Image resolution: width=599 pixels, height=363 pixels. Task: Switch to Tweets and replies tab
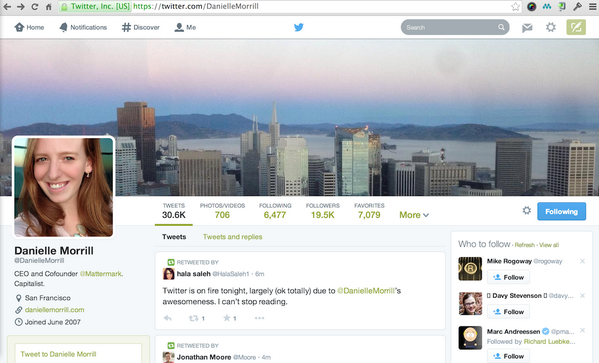tap(232, 237)
